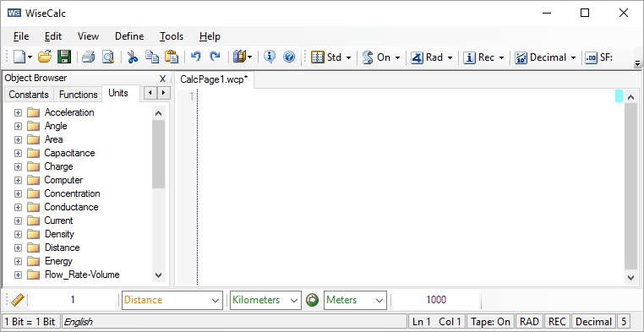Expand the Current folder
Screen dimensions: 644x332
(18, 220)
